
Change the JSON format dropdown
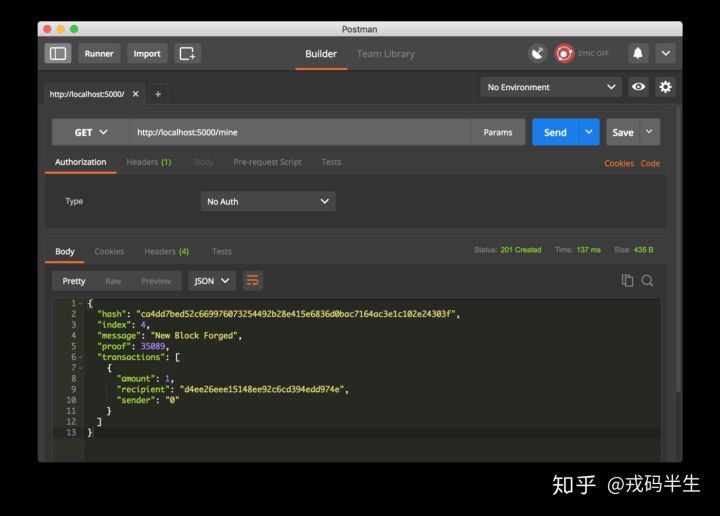click(212, 280)
